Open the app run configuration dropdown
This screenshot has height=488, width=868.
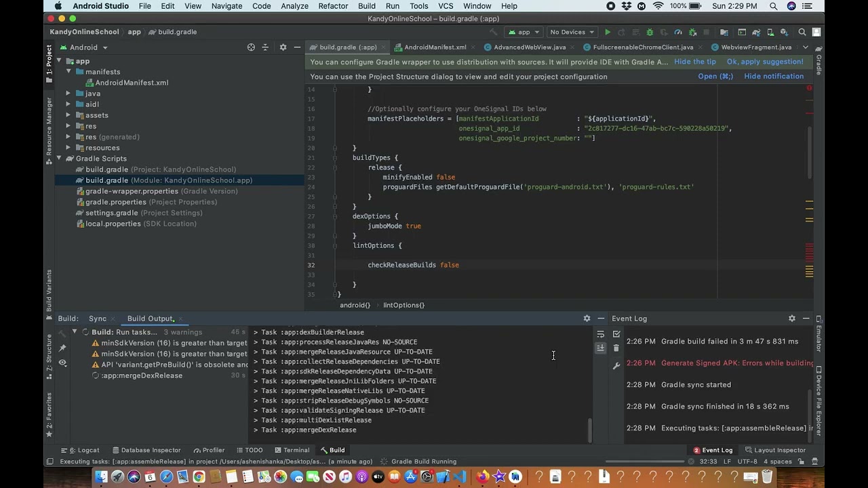[524, 32]
